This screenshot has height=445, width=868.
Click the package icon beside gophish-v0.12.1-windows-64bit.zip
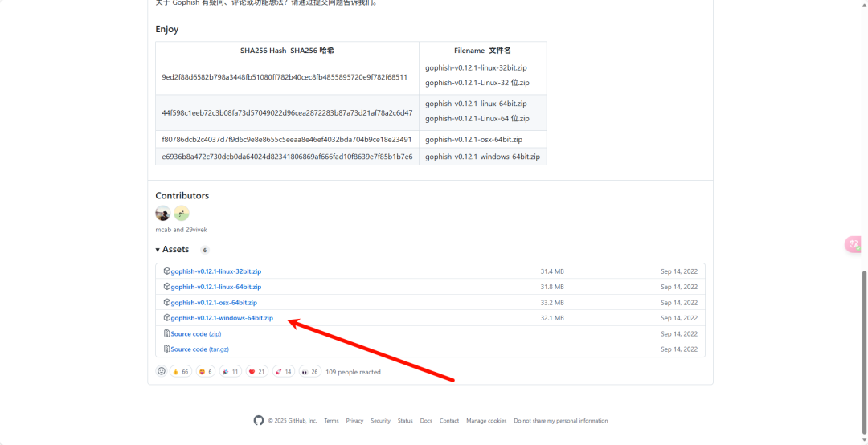coord(166,318)
